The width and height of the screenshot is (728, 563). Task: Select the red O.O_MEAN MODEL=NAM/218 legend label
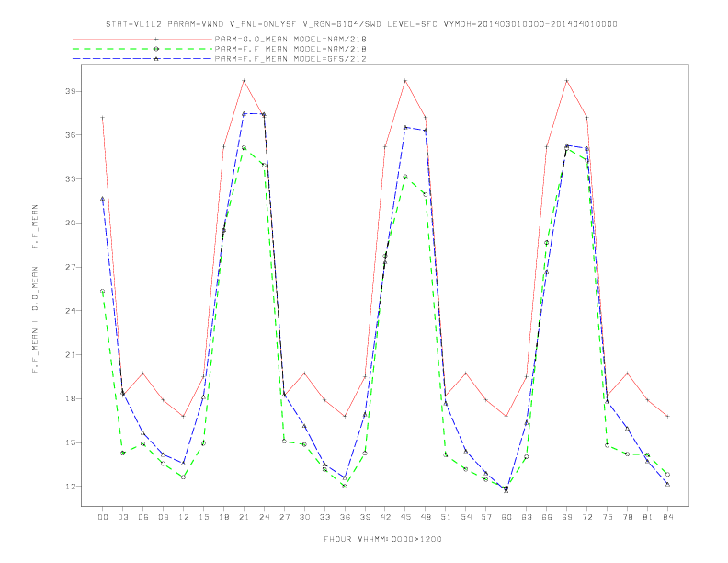290,39
